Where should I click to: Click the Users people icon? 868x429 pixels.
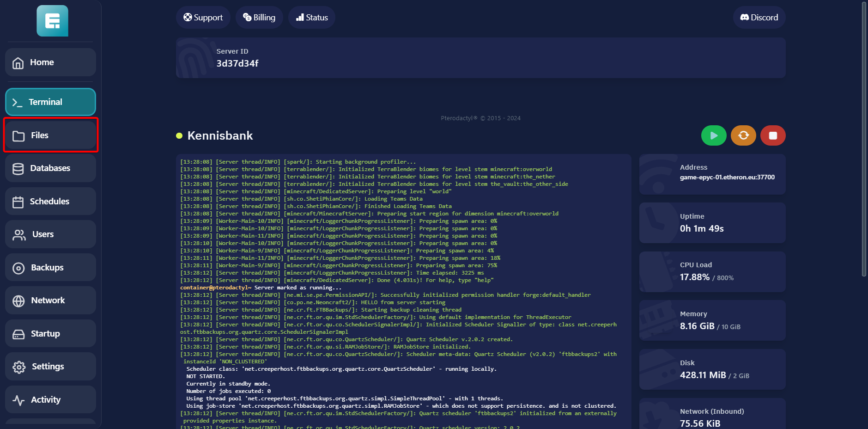tap(19, 235)
